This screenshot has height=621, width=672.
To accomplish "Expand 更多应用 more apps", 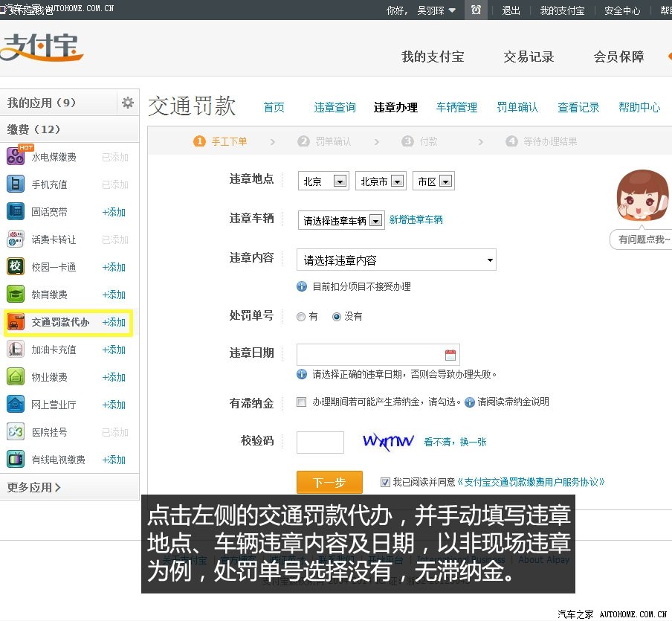I will tap(34, 487).
